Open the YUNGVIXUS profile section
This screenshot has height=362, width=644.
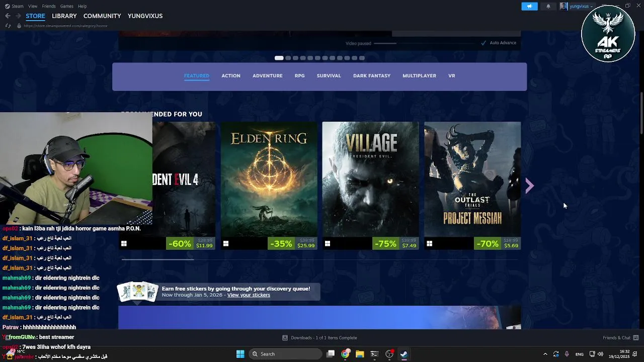point(145,16)
